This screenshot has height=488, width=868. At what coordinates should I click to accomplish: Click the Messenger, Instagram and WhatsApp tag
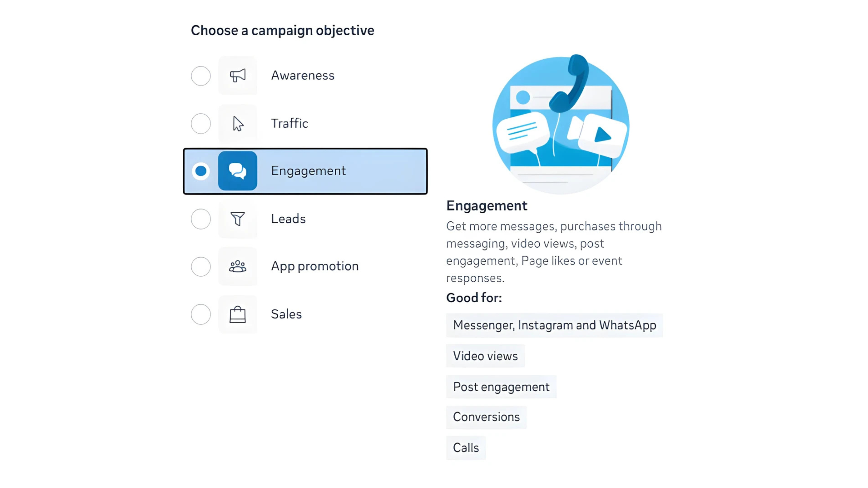pos(554,325)
